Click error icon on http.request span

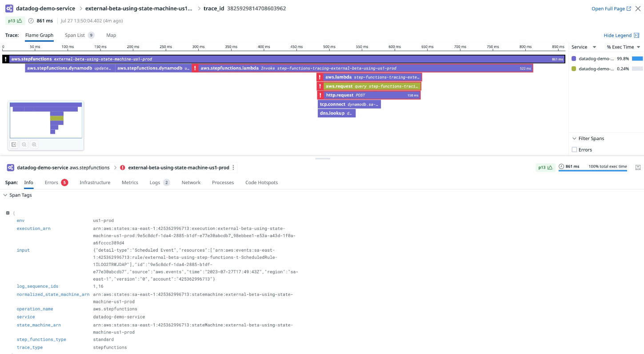[x=320, y=95]
